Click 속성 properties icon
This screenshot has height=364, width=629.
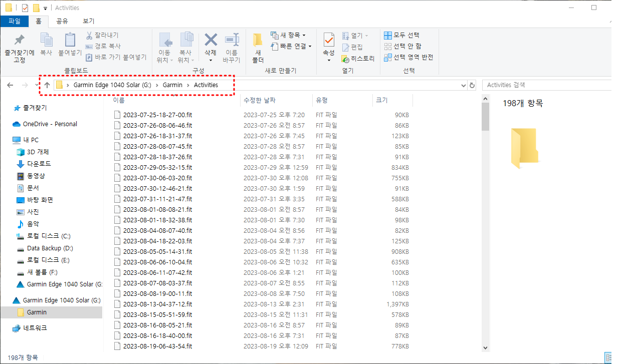pyautogui.click(x=329, y=40)
